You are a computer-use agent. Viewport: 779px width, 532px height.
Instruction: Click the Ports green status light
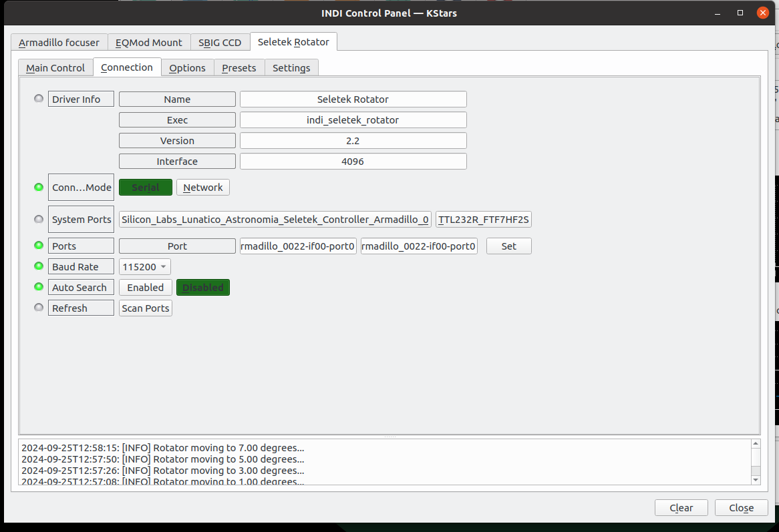pos(39,245)
